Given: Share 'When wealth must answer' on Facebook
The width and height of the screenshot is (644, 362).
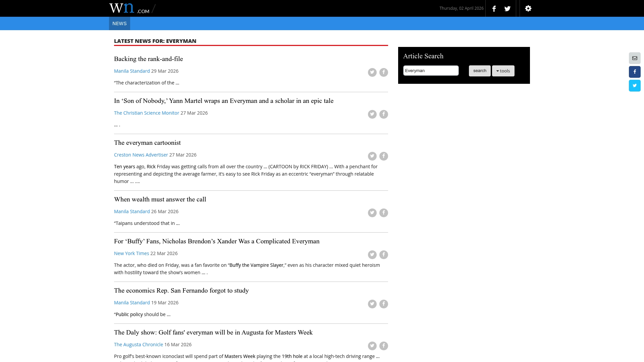Looking at the screenshot, I should (x=384, y=213).
